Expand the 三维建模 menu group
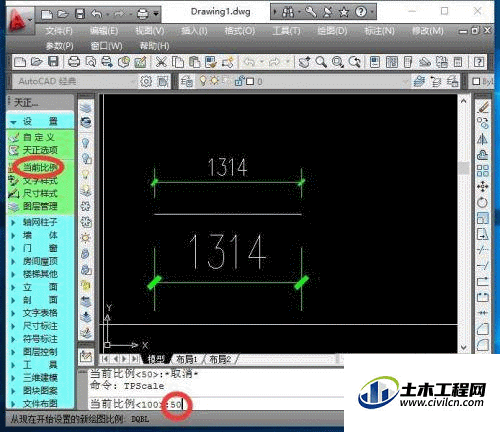 40,378
